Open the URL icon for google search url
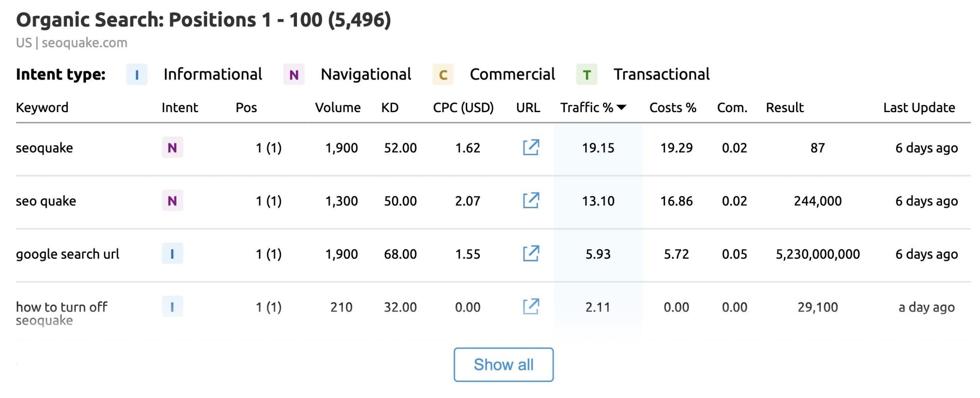The height and width of the screenshot is (398, 980). [x=531, y=253]
